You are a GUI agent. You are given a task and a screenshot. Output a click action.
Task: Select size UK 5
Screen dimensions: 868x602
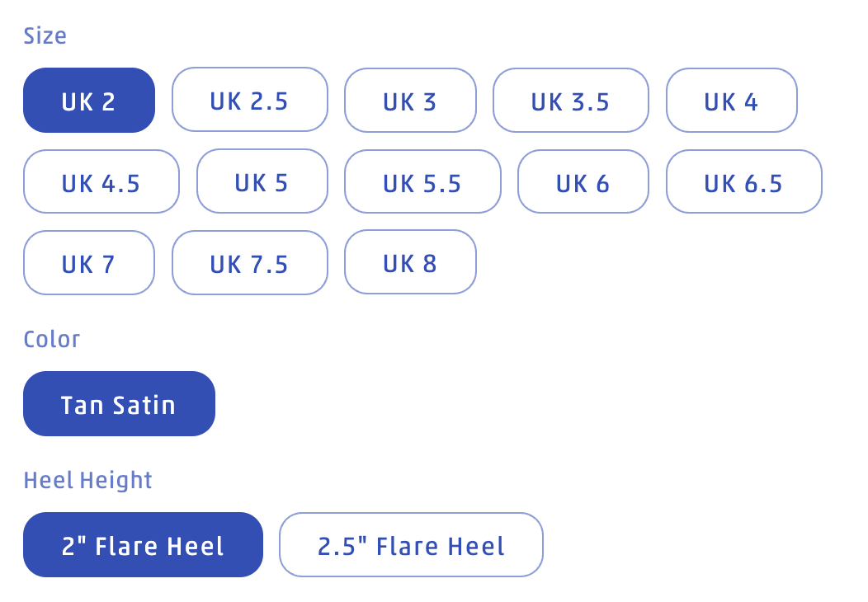(x=262, y=182)
